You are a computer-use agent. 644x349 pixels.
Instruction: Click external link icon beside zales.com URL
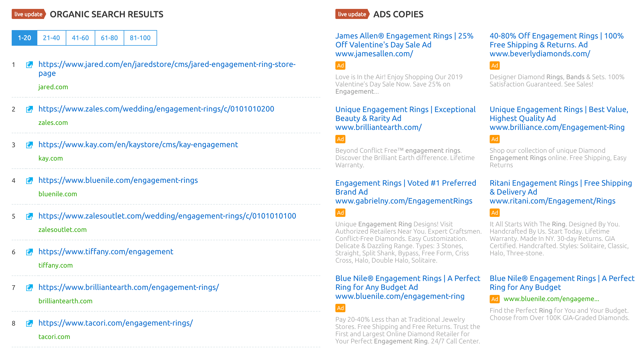[29, 109]
